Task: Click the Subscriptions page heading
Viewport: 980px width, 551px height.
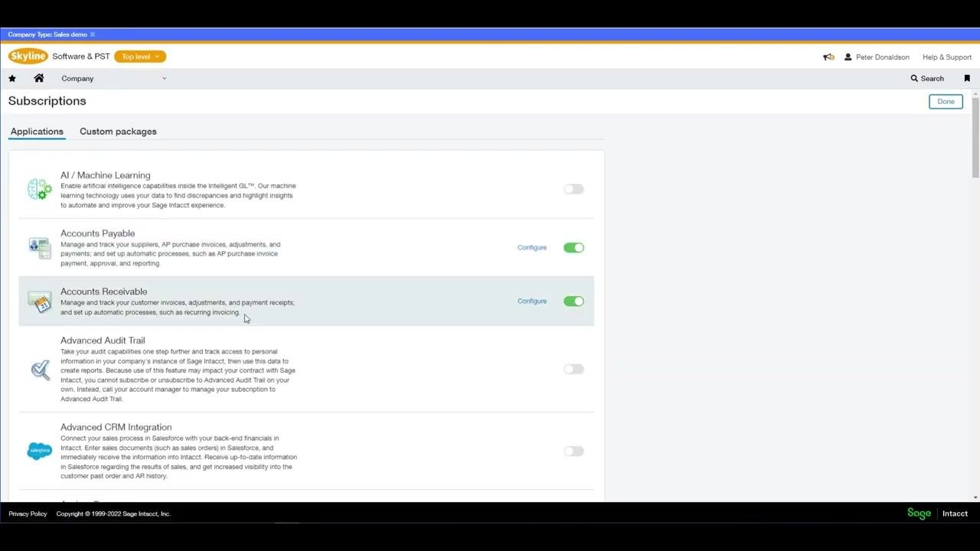Action: tap(47, 101)
